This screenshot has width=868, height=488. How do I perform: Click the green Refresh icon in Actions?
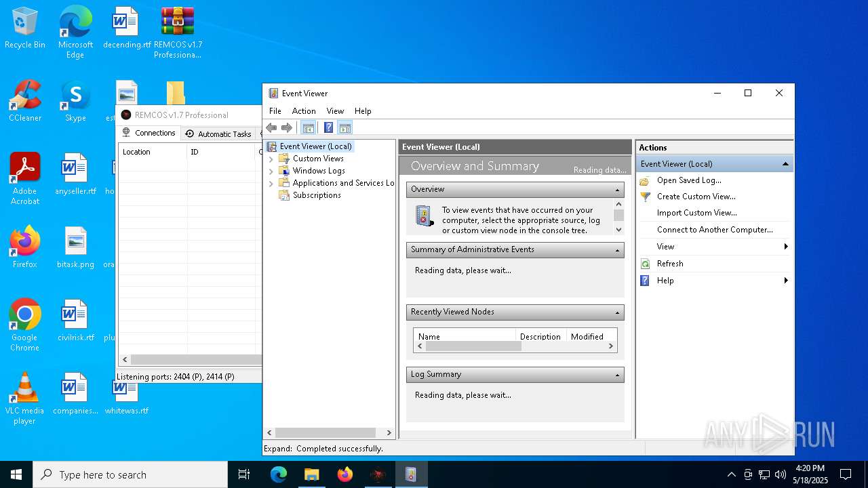(645, 264)
